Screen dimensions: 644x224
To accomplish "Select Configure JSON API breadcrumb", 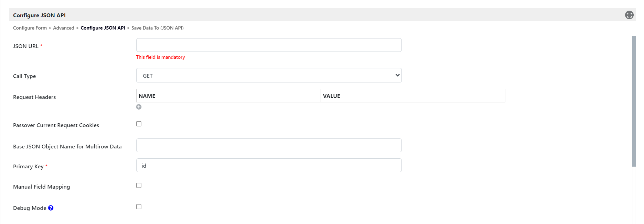I will (x=103, y=28).
